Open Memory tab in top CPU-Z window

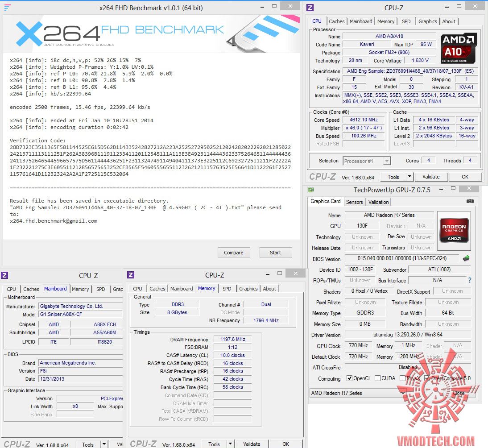tap(385, 21)
